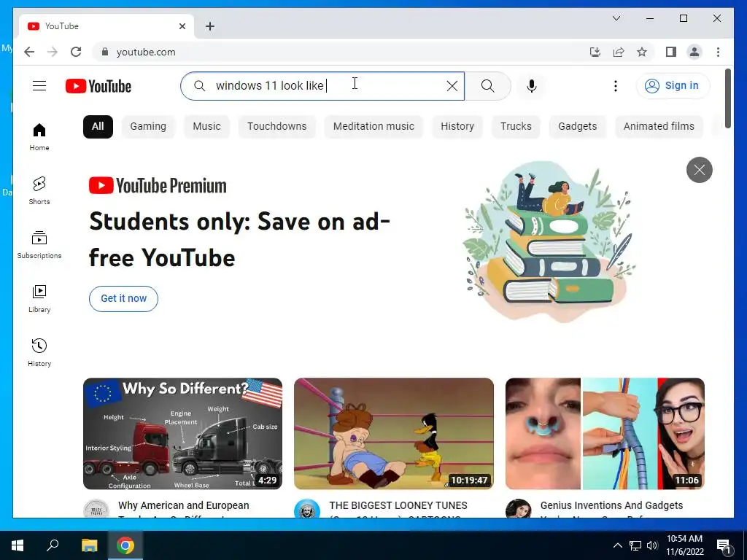The width and height of the screenshot is (747, 560).
Task: Click Chrome icon in taskbar
Action: [125, 545]
